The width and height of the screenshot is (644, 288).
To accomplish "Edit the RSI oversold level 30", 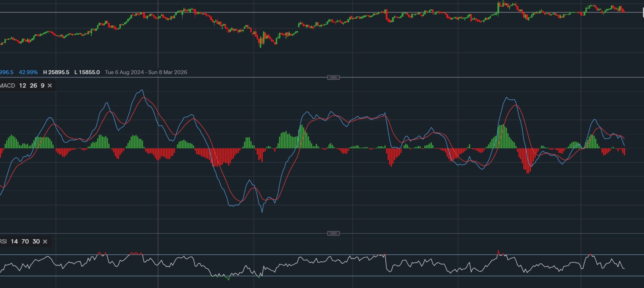I will click(36, 242).
